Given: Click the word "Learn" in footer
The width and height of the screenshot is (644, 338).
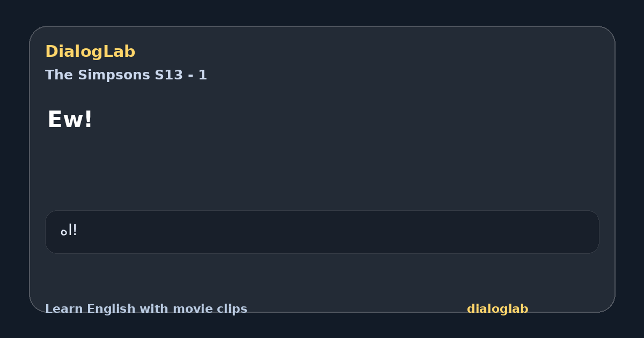Looking at the screenshot, I should (64, 309).
